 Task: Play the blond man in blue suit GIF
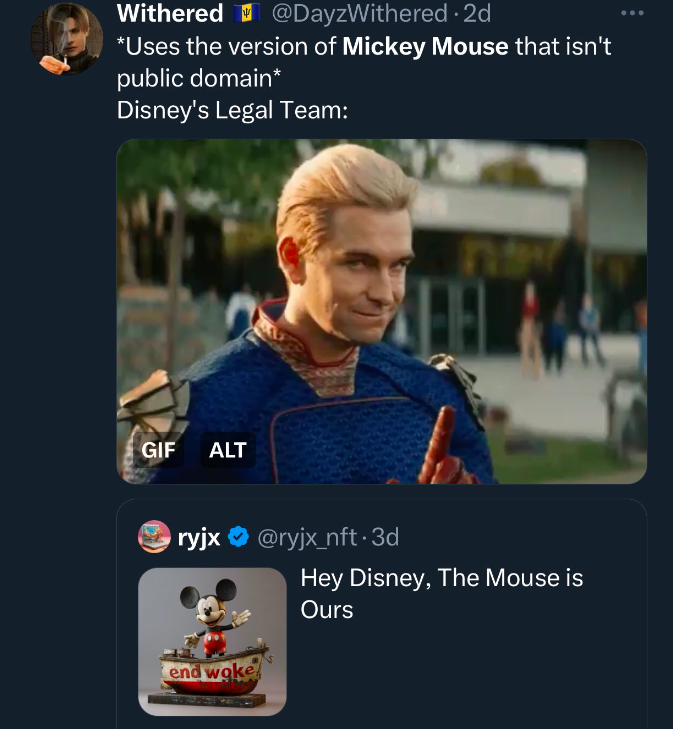(x=381, y=310)
